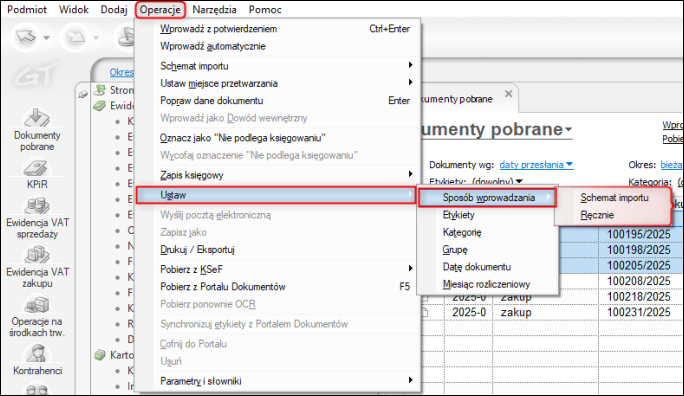Open Ewidencja VAT zakupu module
684x396 pixels.
click(x=38, y=267)
